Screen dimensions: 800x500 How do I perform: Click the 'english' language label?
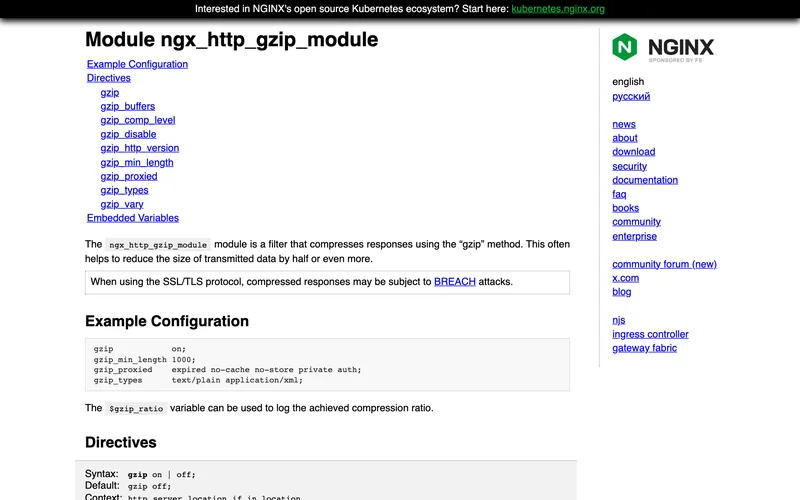[x=628, y=82]
